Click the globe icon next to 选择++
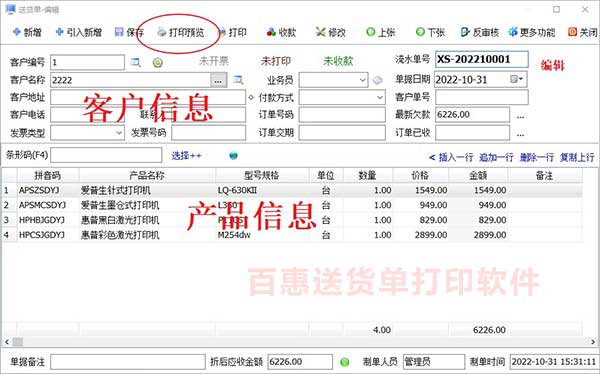 tap(233, 155)
